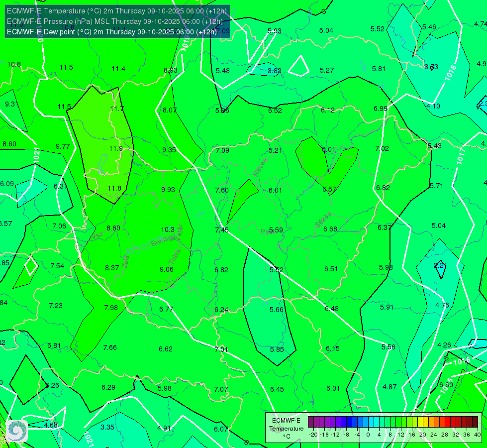Click the 4.76 dew point value
This screenshot has width=487, height=448.
point(442,305)
